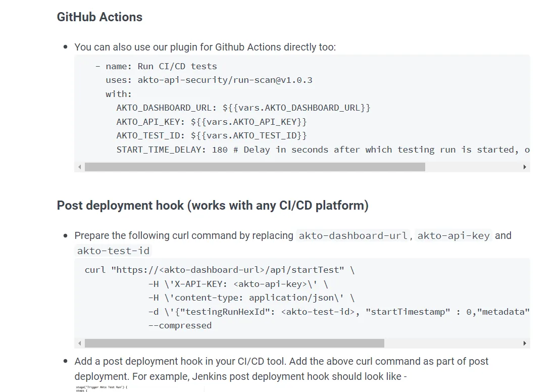This screenshot has height=392, width=560.
Task: Click the AKTO_API_KEY variable line
Action: point(212,122)
